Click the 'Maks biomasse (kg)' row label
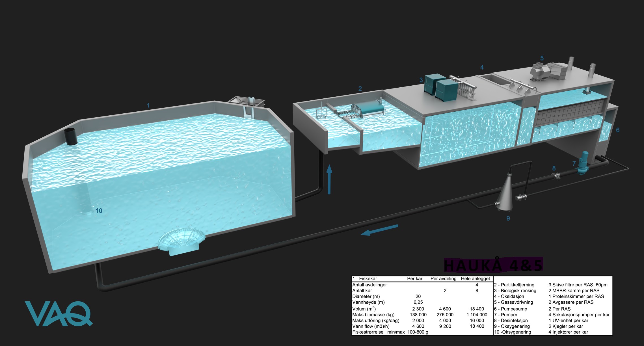This screenshot has height=346, width=644. [x=373, y=315]
